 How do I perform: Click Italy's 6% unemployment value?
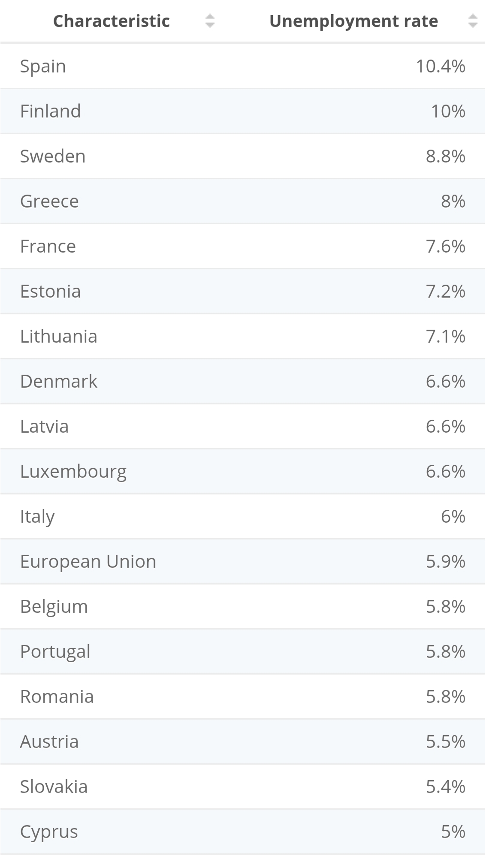[453, 517]
